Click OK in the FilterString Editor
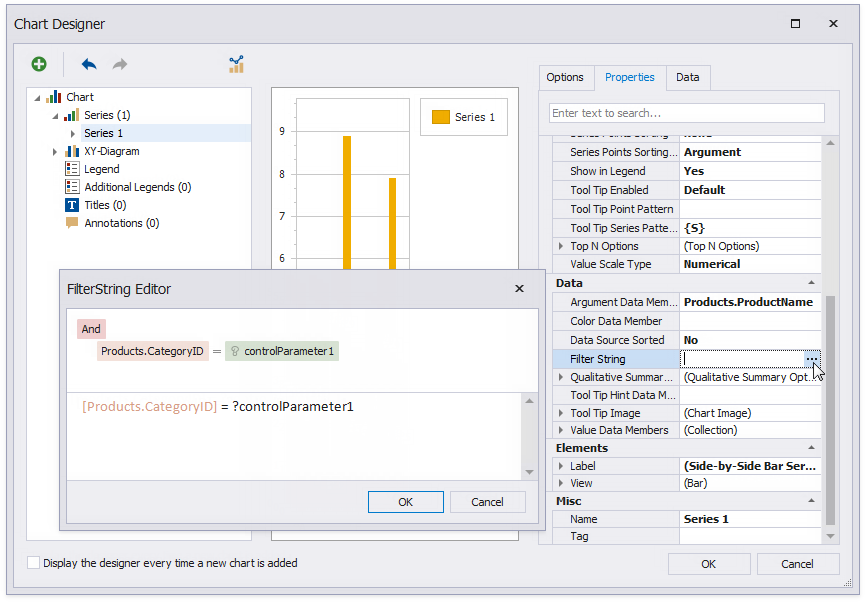866x603 pixels. click(x=405, y=502)
